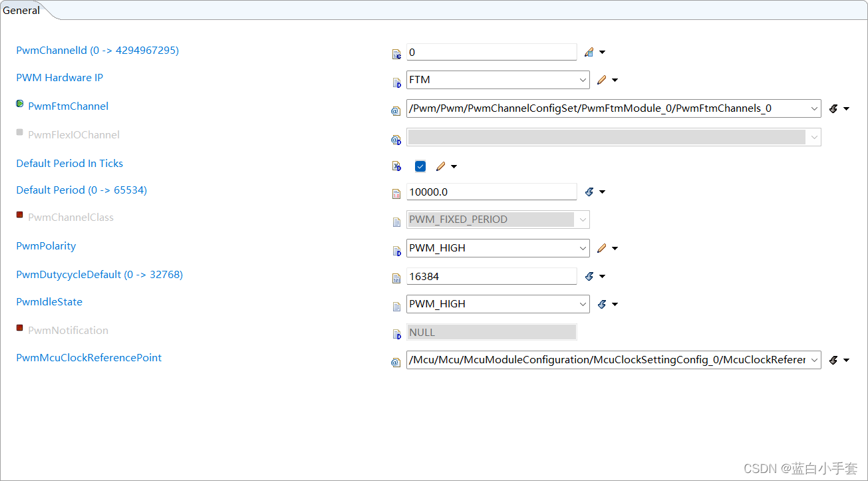The image size is (868, 481).
Task: Click the calculated-value icon beside PwmFtmChannel path
Action: click(x=833, y=108)
